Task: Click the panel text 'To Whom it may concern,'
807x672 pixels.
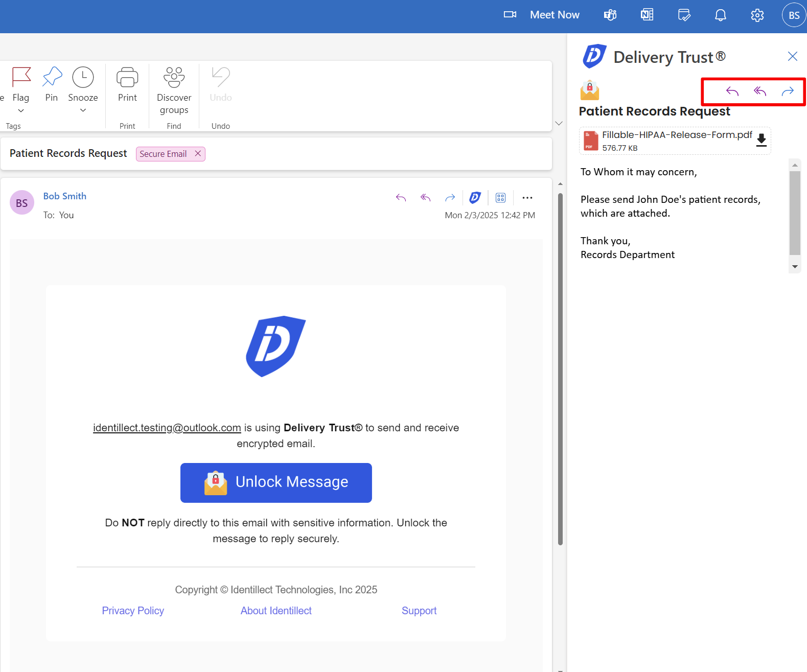Action: tap(639, 172)
